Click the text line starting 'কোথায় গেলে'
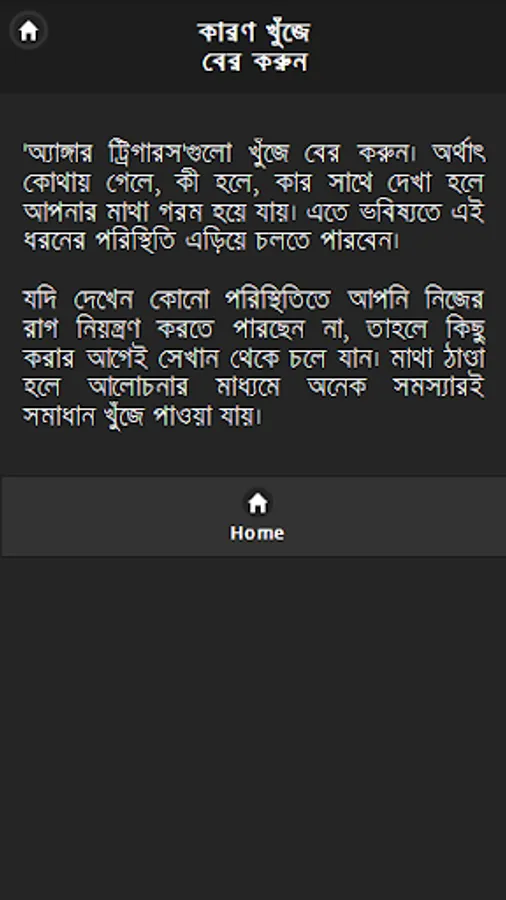The width and height of the screenshot is (506, 900). 254,183
